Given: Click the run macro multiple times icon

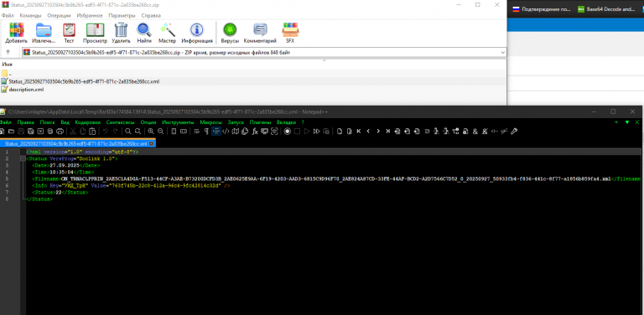Looking at the screenshot, I should point(316,132).
